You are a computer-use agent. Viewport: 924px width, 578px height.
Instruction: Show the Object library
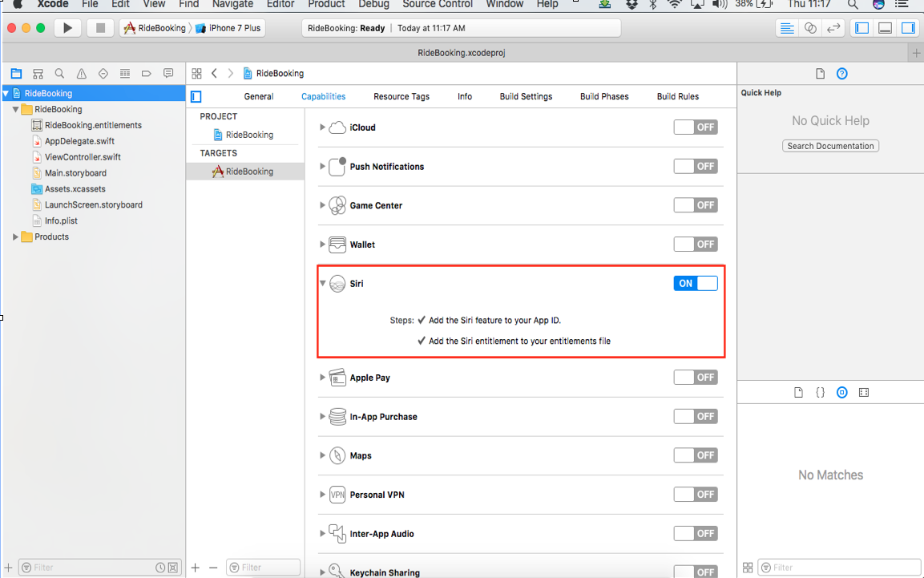coord(842,392)
